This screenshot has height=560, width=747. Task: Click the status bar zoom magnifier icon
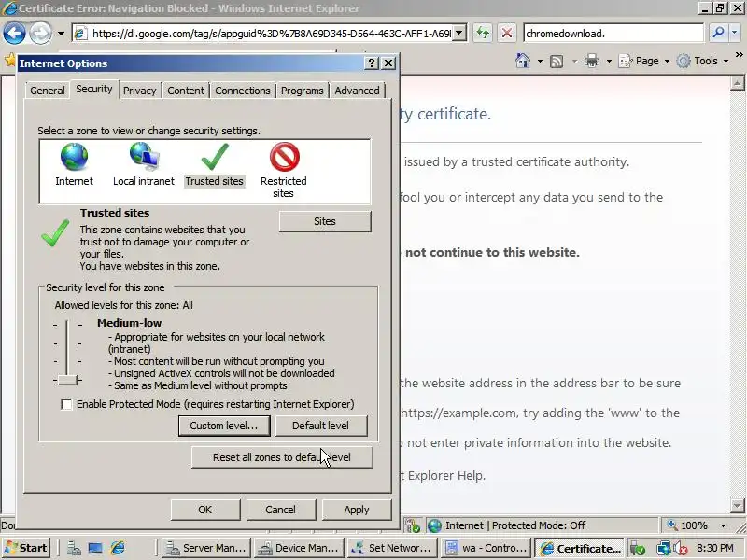click(x=671, y=525)
